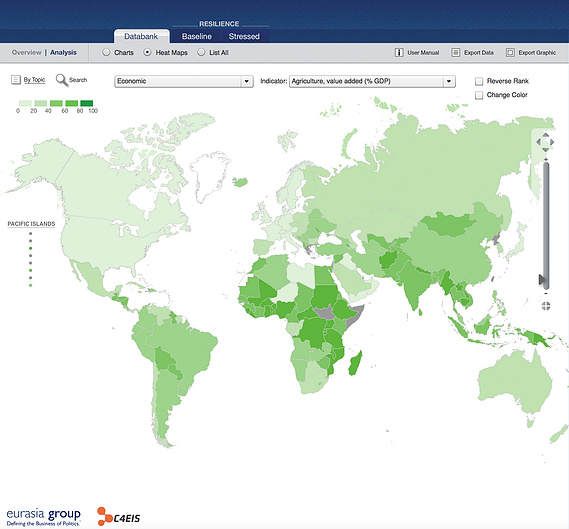Click the eurasia group logo
Image resolution: width=569 pixels, height=529 pixels.
point(44,517)
